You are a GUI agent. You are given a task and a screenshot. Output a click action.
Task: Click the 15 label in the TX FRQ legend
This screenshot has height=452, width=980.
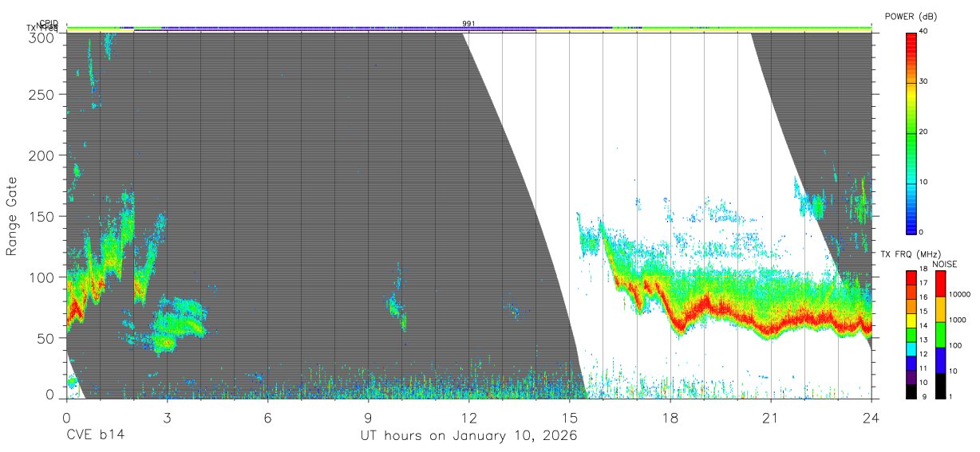click(x=924, y=312)
